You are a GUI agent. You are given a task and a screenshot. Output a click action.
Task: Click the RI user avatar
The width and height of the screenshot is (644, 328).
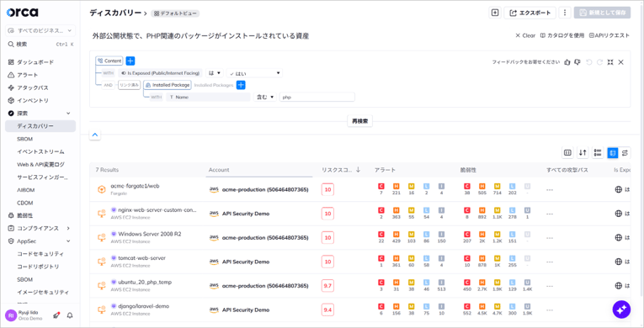11,315
